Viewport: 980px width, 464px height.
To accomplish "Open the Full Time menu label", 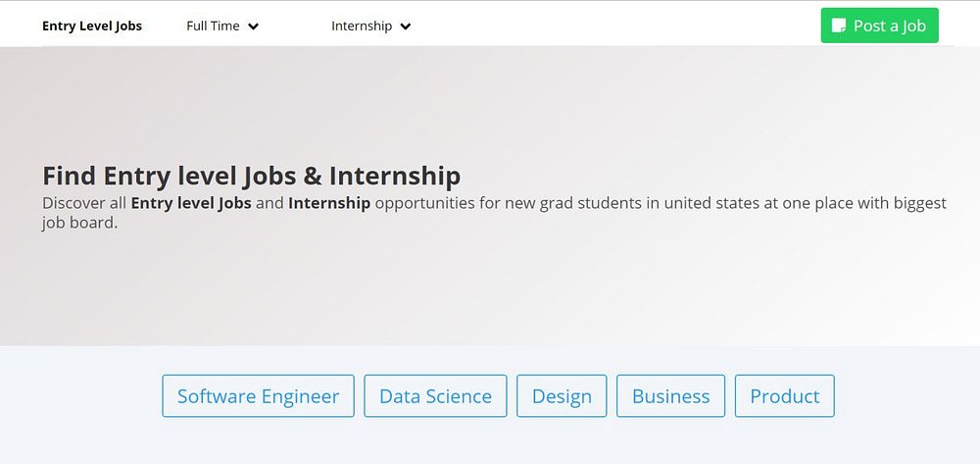I will tap(213, 26).
